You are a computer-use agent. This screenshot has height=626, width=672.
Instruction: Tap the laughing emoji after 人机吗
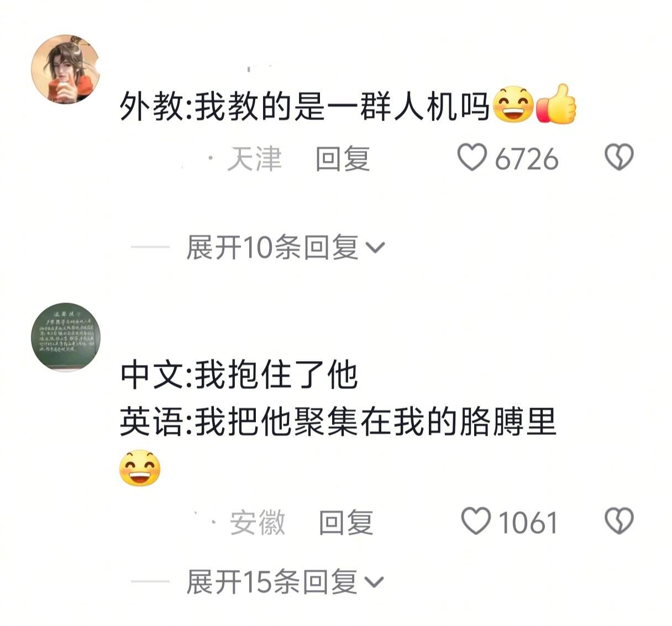(513, 105)
